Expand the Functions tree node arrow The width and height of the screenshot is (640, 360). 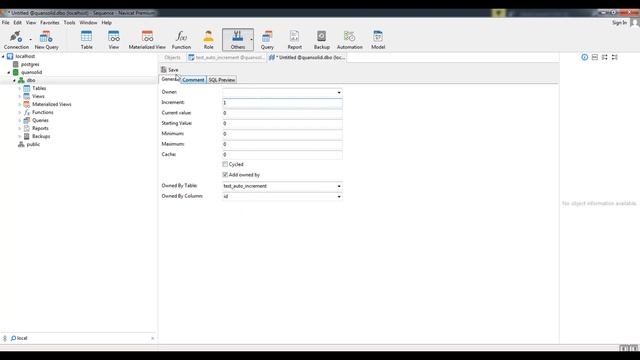point(19,112)
